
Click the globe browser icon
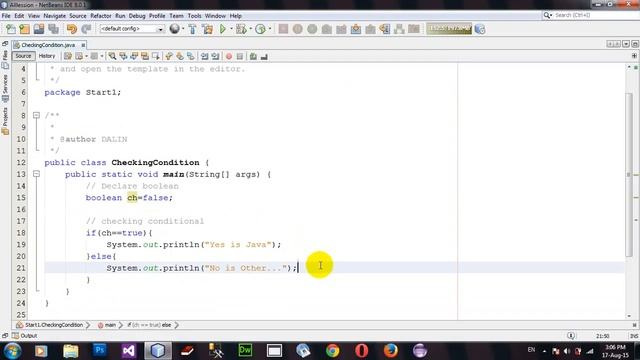pyautogui.click(x=175, y=29)
